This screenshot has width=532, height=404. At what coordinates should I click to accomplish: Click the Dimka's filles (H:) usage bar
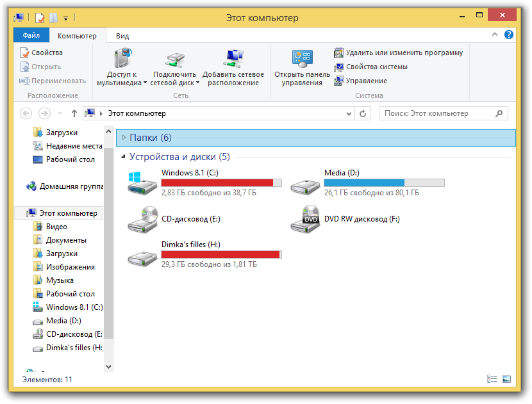tap(221, 255)
